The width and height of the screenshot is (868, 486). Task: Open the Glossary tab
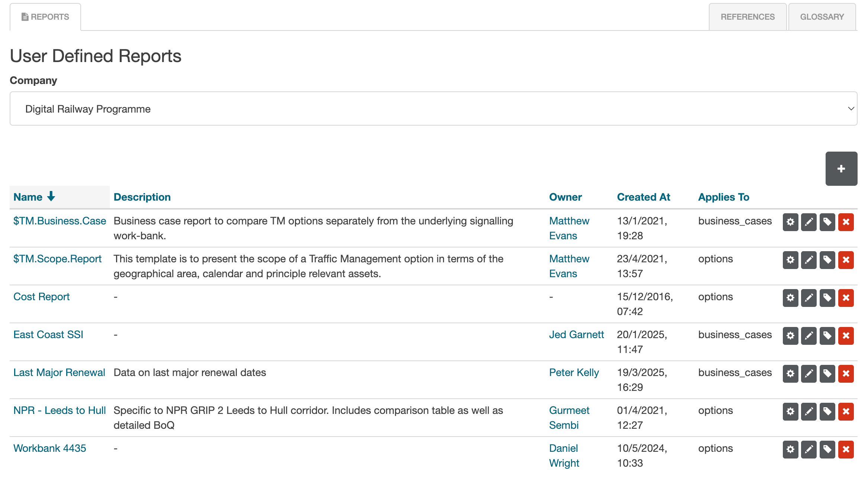(x=822, y=17)
